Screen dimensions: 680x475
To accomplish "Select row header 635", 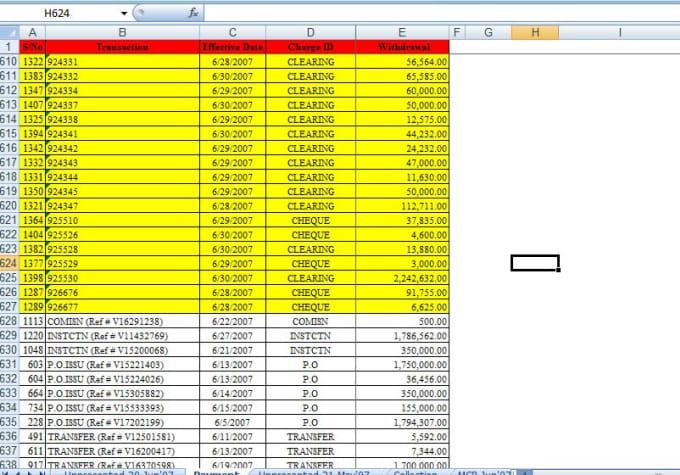I will (x=10, y=422).
